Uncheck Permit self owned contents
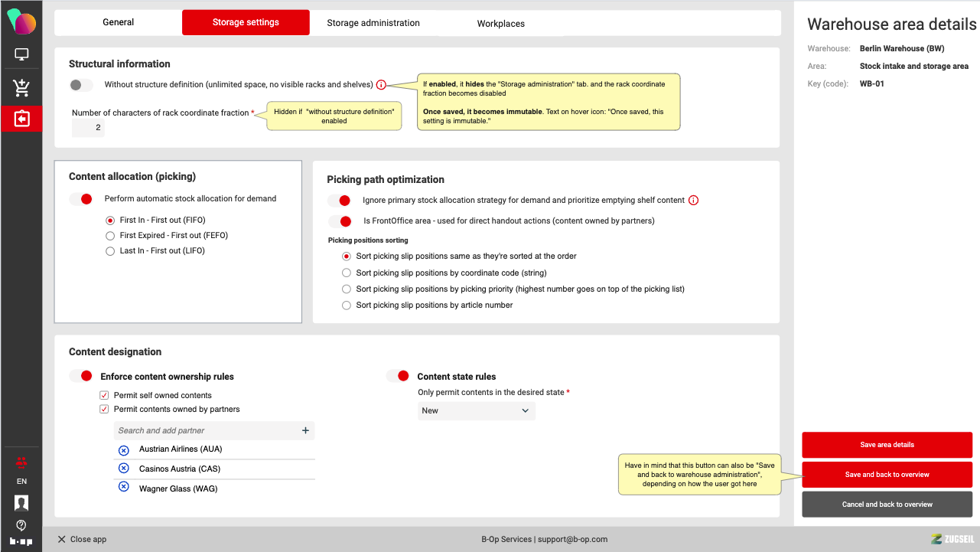The image size is (980, 552). (x=104, y=396)
